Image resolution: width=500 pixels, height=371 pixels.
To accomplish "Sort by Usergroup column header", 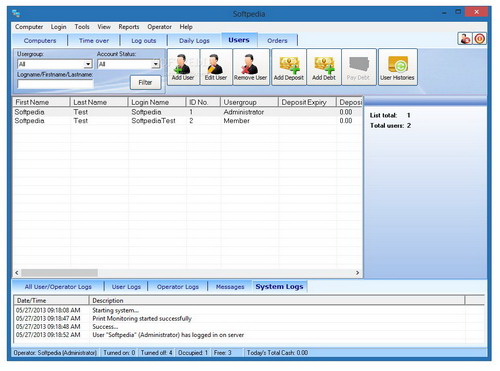I will [x=249, y=102].
